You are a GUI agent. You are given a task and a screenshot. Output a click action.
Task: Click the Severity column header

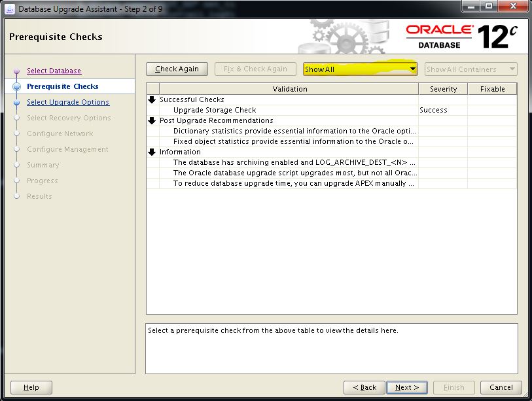click(x=443, y=89)
